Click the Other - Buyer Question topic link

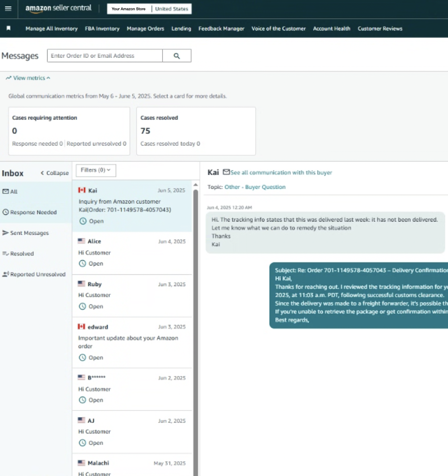point(255,187)
